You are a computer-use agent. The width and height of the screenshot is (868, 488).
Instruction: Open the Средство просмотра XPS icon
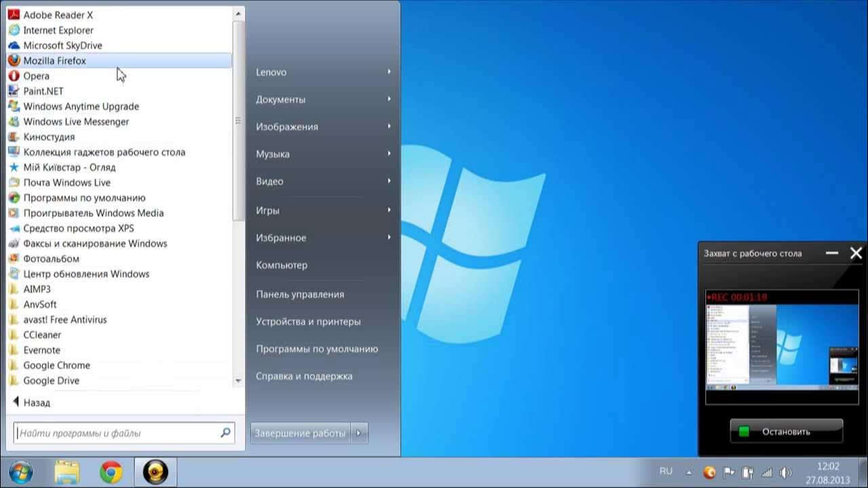pyautogui.click(x=14, y=228)
